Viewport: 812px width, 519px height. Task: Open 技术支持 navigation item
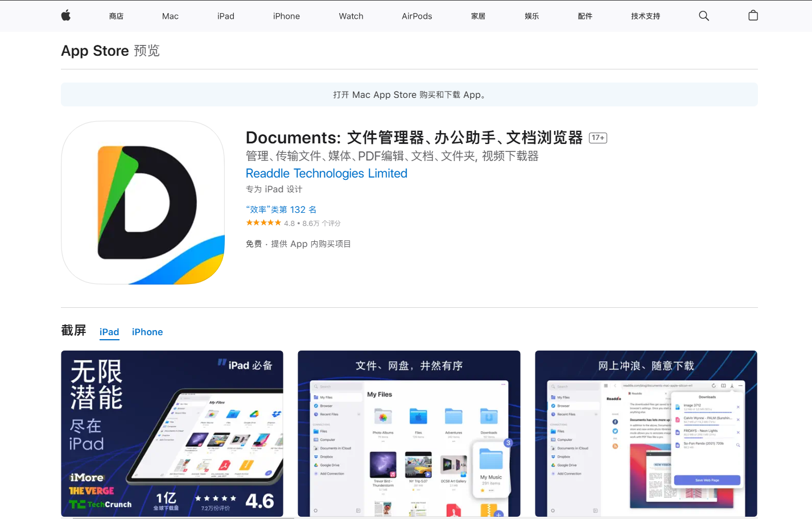click(645, 16)
